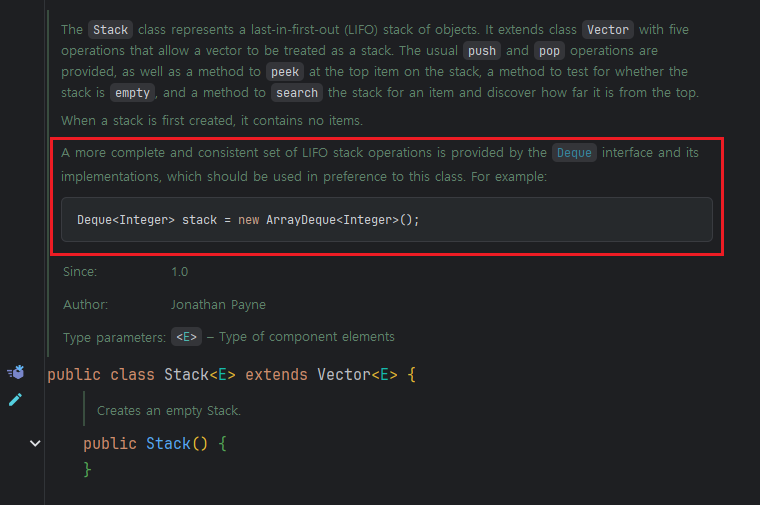Viewport: 760px width, 505px height.
Task: Click the peek method reference in the docs
Action: (x=284, y=71)
